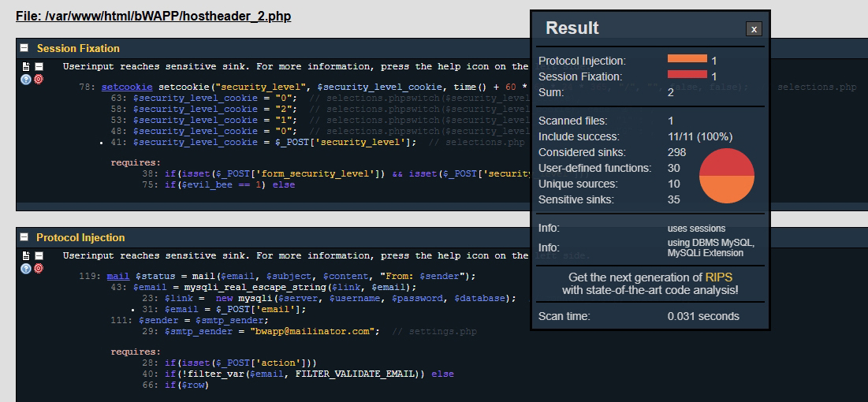Image resolution: width=868 pixels, height=402 pixels.
Task: Open file view icon in Session Fixation
Action: 26,67
